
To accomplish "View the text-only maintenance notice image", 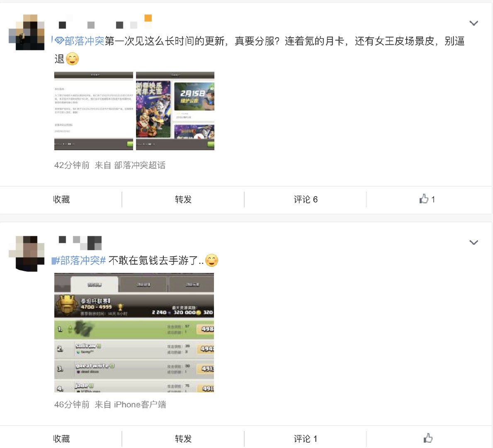I will (x=94, y=111).
